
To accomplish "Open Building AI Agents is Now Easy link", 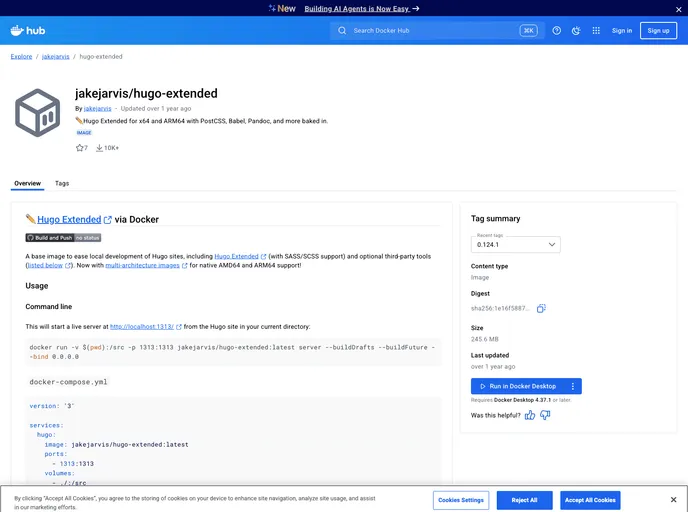I will [x=357, y=9].
